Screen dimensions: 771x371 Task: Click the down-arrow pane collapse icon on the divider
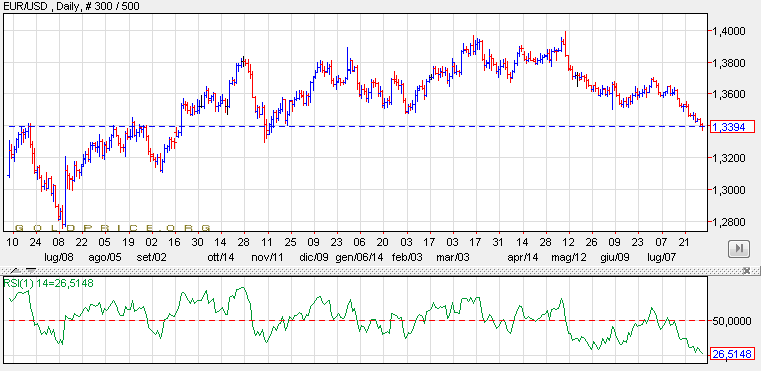point(31,270)
